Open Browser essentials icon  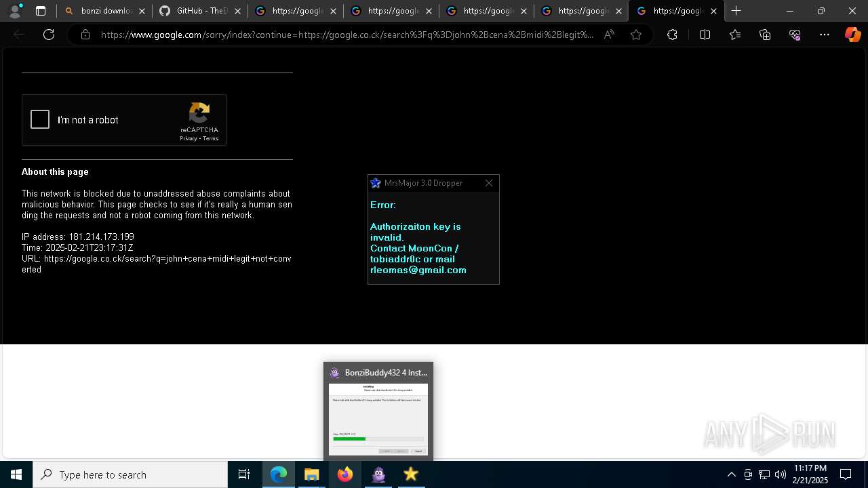(795, 35)
